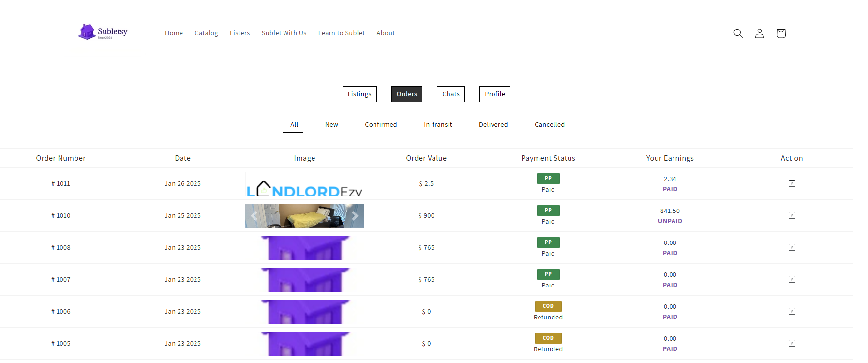Open Learn to Sublet link
Viewport: 868px width, 363px height.
tap(341, 33)
